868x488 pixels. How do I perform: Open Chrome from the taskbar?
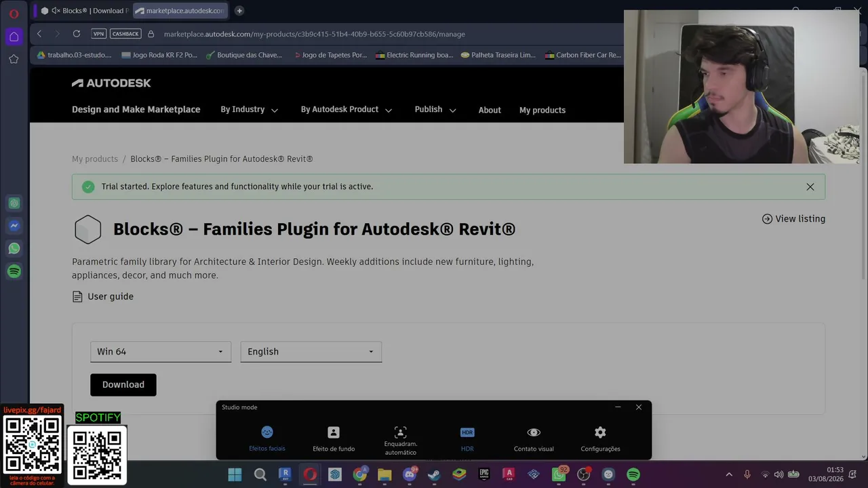click(x=359, y=474)
